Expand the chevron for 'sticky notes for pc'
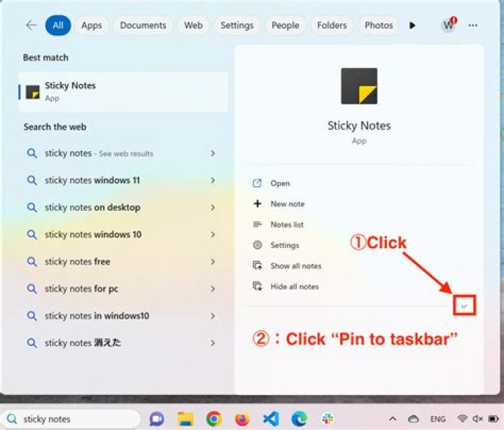 pos(213,289)
